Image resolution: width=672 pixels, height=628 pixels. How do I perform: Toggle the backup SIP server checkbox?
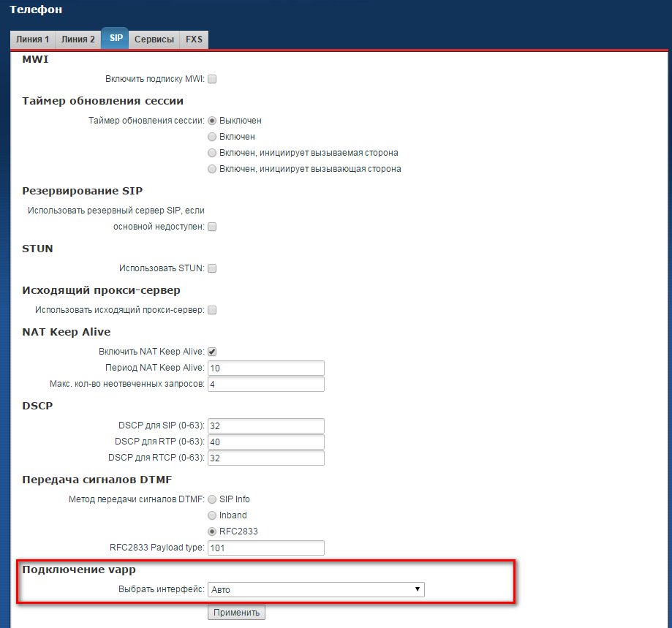(x=213, y=227)
